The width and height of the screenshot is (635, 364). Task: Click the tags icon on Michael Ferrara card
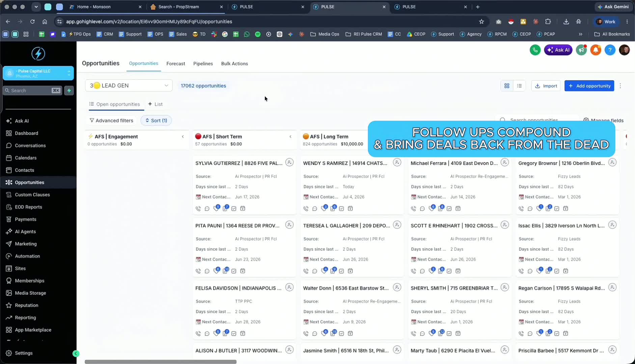432,208
